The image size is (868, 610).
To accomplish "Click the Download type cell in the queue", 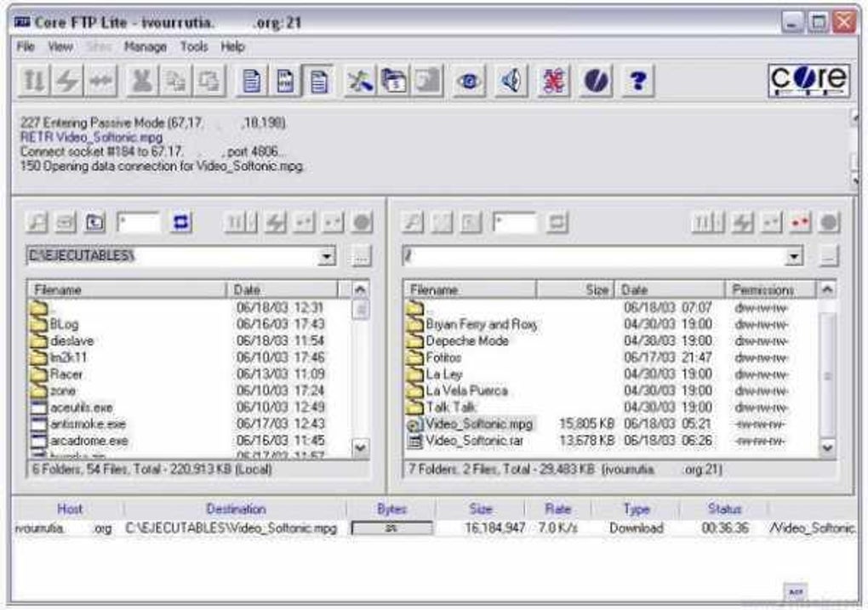I will pos(636,528).
